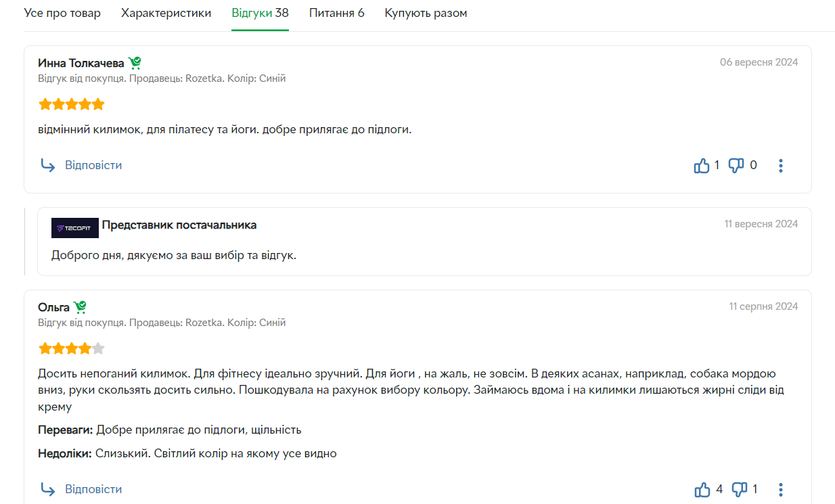Viewport: 835px width, 504px height.
Task: Open the Характеристики tab
Action: click(x=166, y=13)
